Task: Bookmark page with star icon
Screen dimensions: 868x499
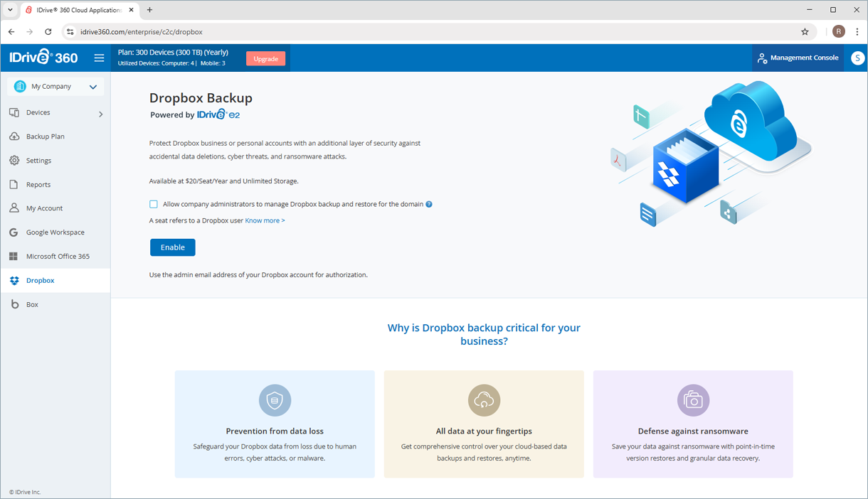Action: [x=805, y=32]
